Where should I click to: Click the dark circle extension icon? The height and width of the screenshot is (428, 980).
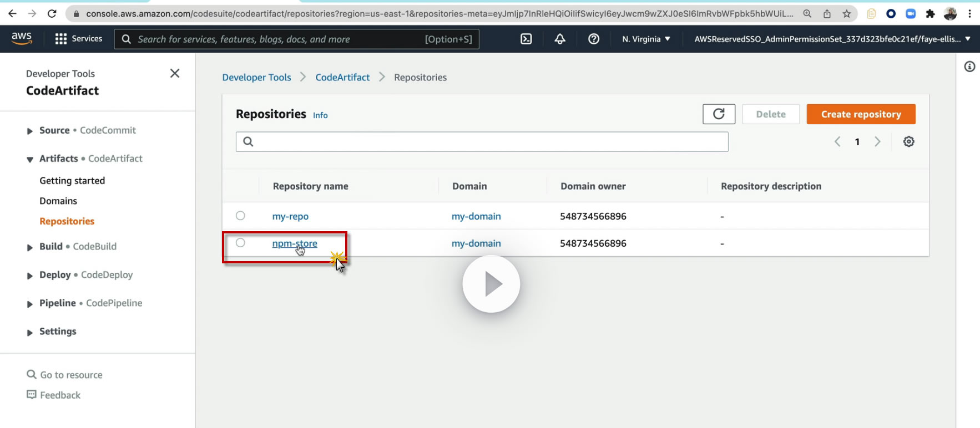coord(891,14)
